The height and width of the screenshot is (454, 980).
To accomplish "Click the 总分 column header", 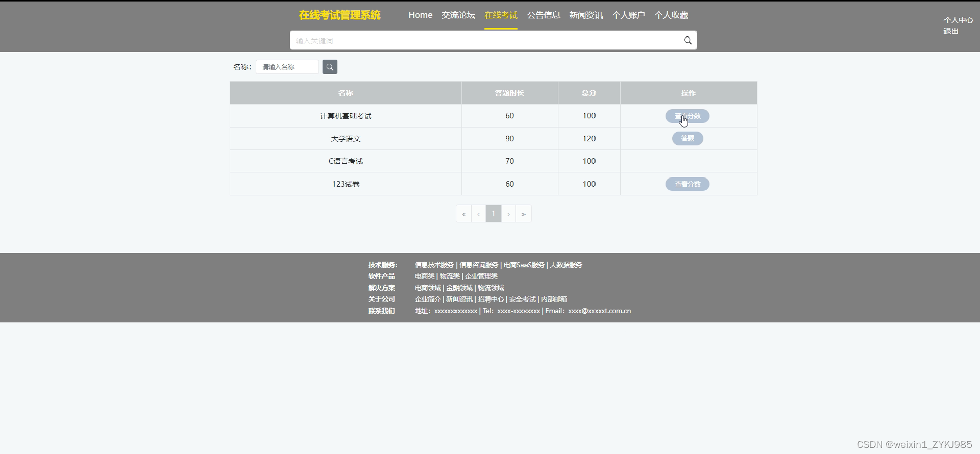I will coord(589,93).
